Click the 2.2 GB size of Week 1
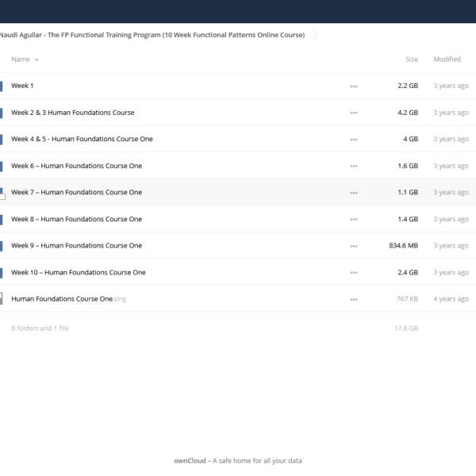The image size is (476, 476). 408,86
